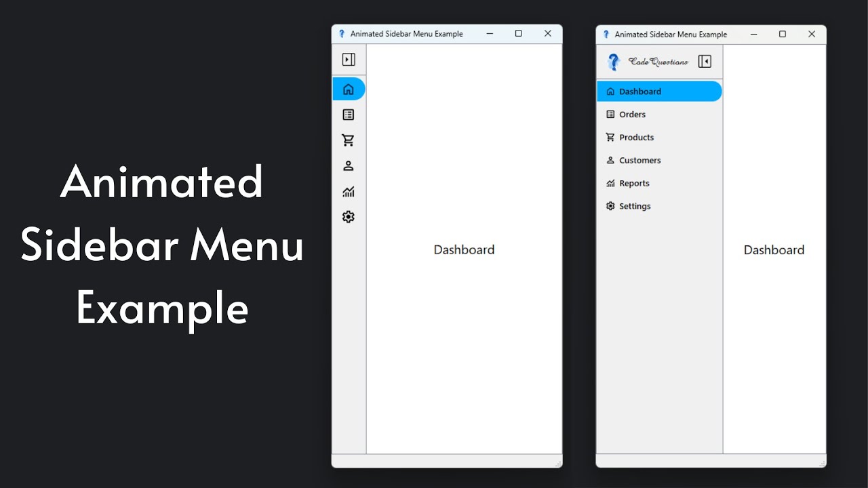The height and width of the screenshot is (488, 868).
Task: Click the right window's resize grip corner
Action: pyautogui.click(x=823, y=464)
